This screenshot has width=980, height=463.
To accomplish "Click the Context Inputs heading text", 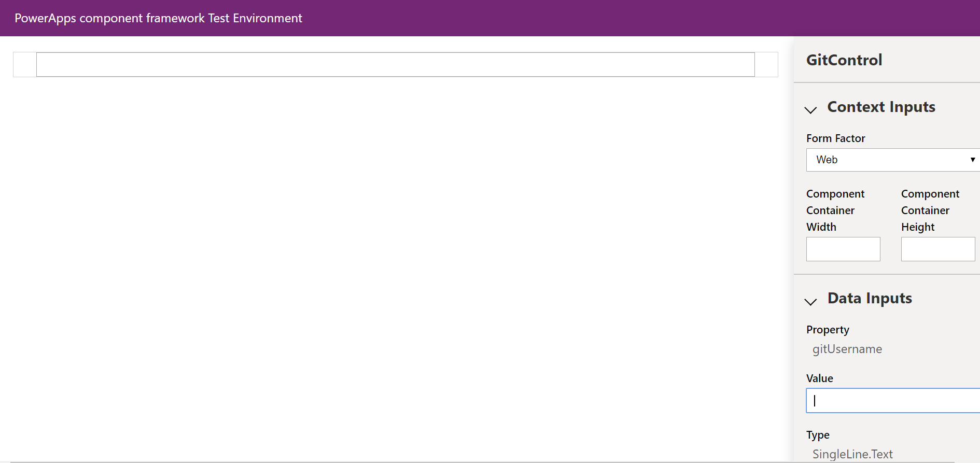I will pyautogui.click(x=881, y=107).
